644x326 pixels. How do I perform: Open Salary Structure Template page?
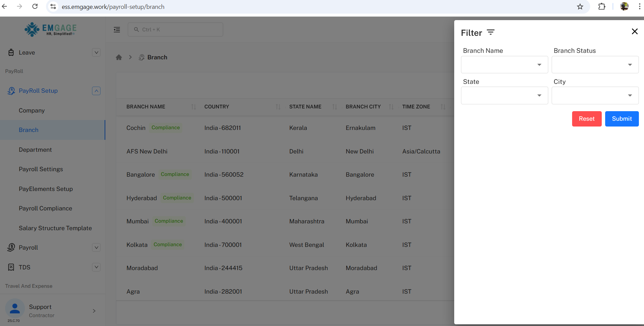[55, 228]
